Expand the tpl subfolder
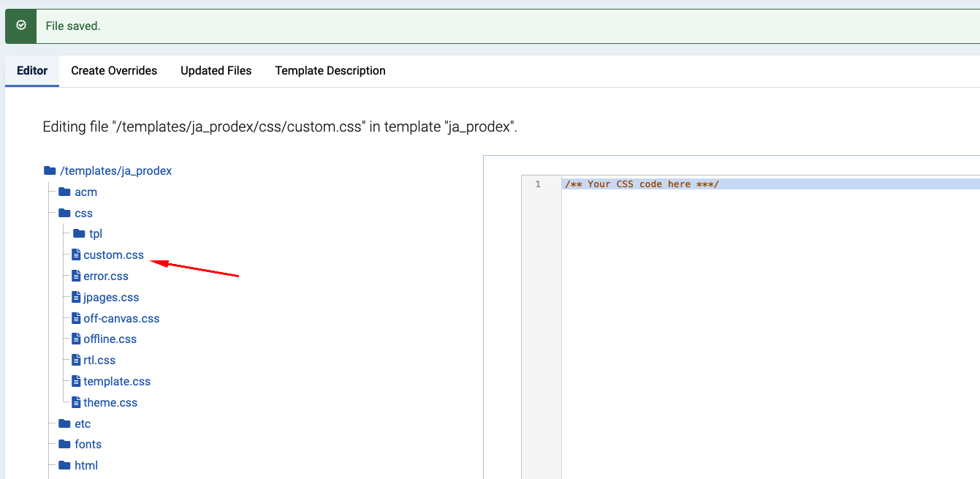980x479 pixels. click(96, 234)
